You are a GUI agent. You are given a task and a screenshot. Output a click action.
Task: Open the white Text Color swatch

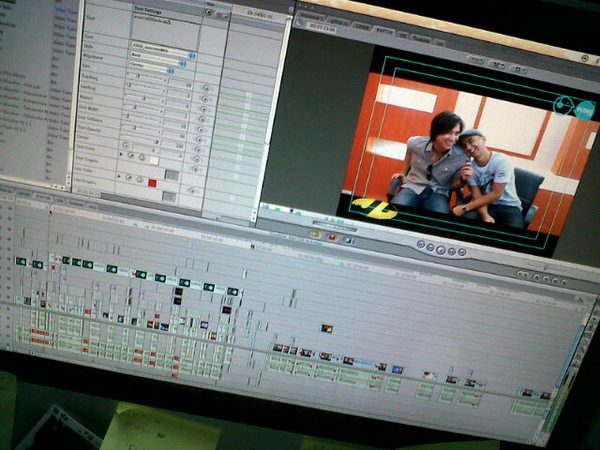point(153,161)
